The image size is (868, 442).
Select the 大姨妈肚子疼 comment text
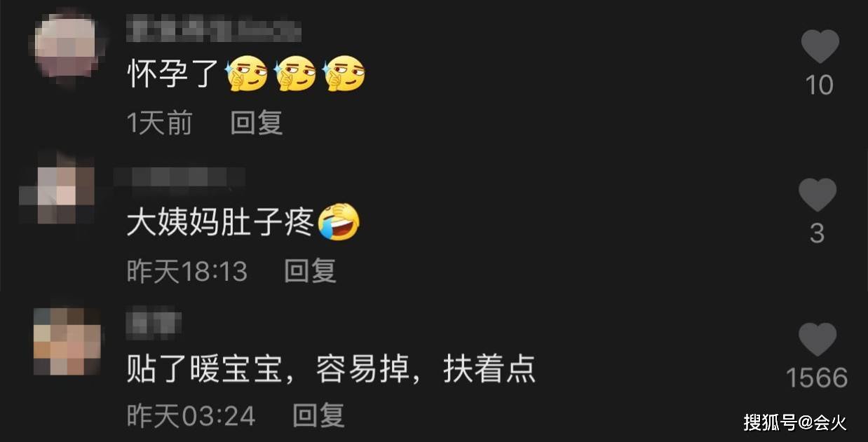point(220,223)
